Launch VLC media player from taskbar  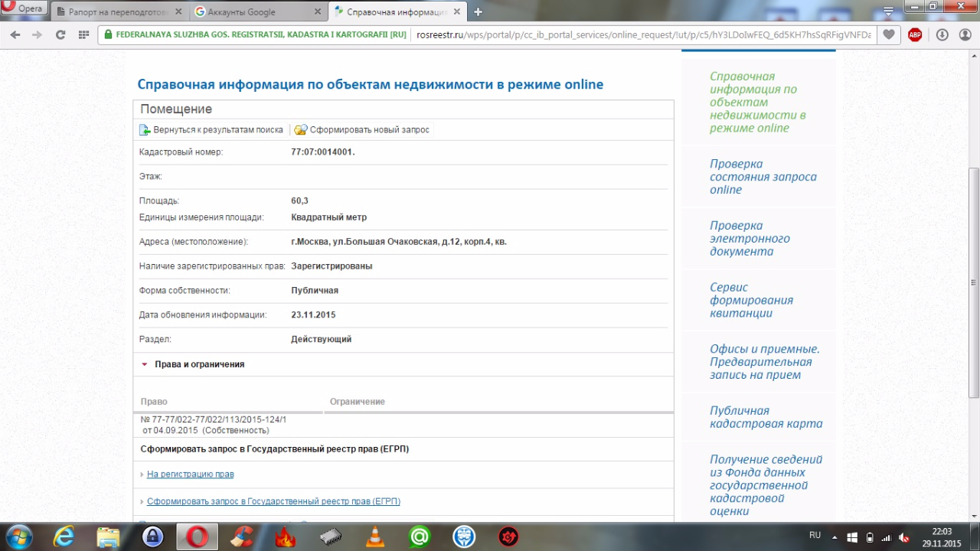click(375, 537)
